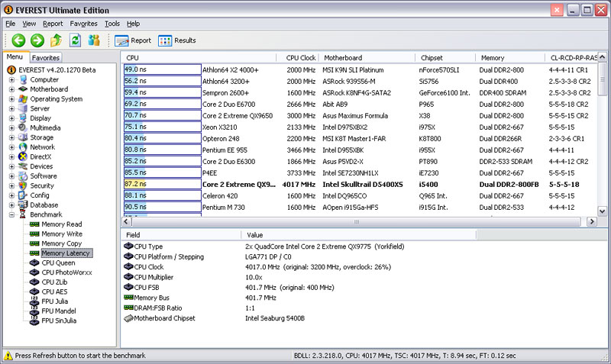Click the EVEREST v4.20.1270 Beta root icon
The image size is (611, 364).
coord(11,69)
